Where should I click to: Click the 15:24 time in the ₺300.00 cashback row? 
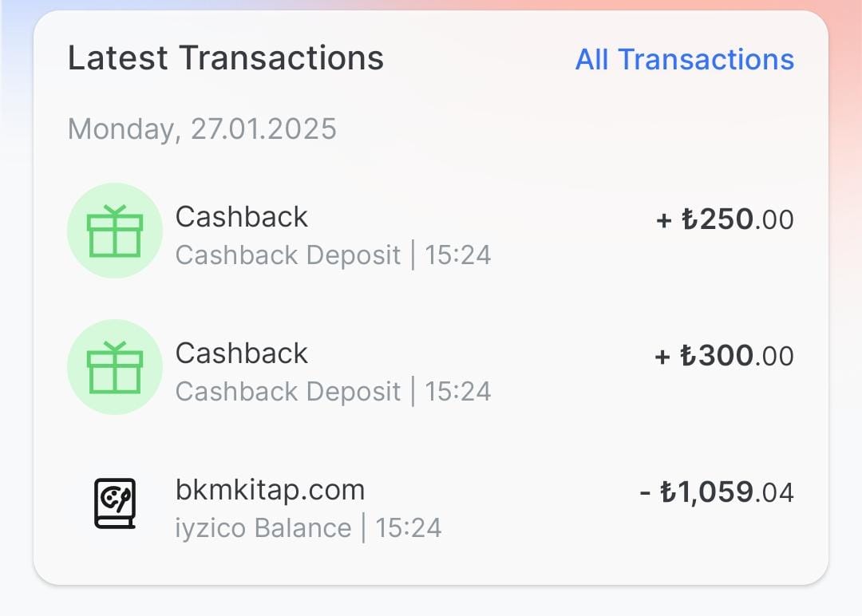[457, 392]
